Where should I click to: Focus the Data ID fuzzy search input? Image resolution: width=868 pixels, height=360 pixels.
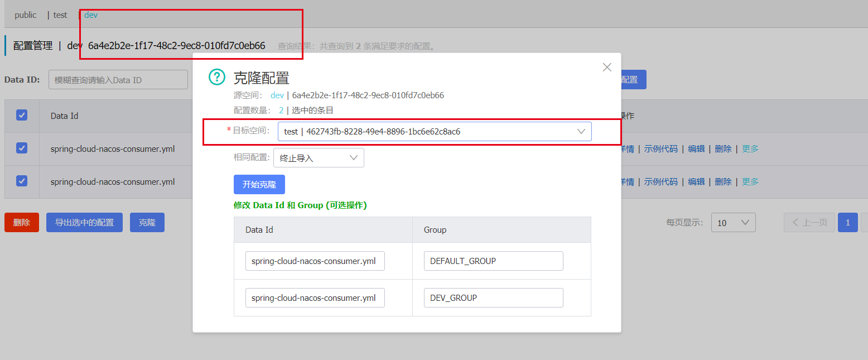tap(118, 80)
